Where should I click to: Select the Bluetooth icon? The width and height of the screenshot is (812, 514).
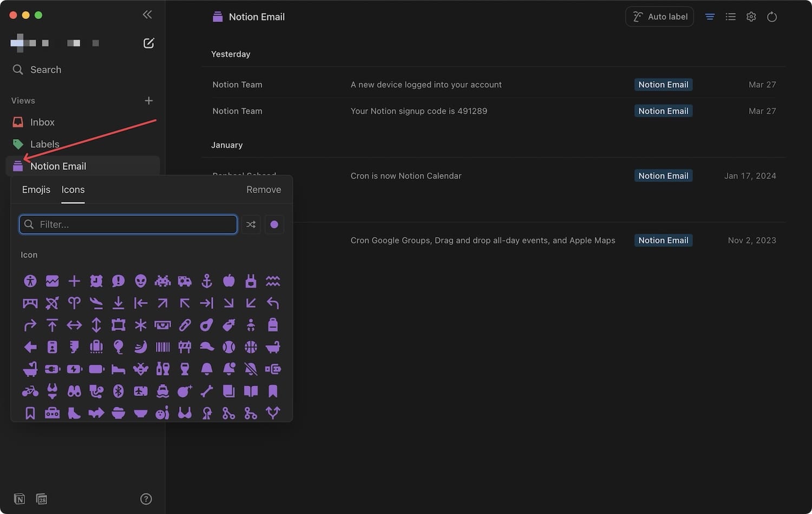pyautogui.click(x=119, y=391)
